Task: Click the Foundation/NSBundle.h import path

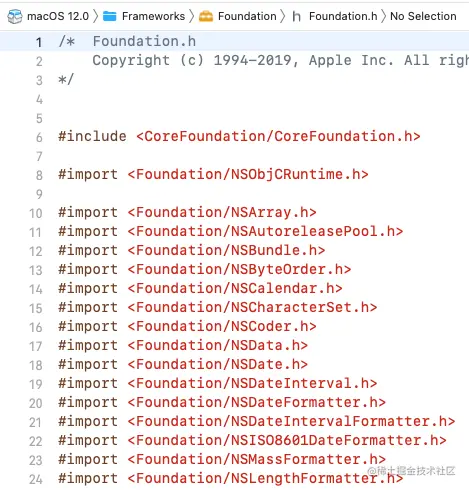Action: (x=226, y=250)
